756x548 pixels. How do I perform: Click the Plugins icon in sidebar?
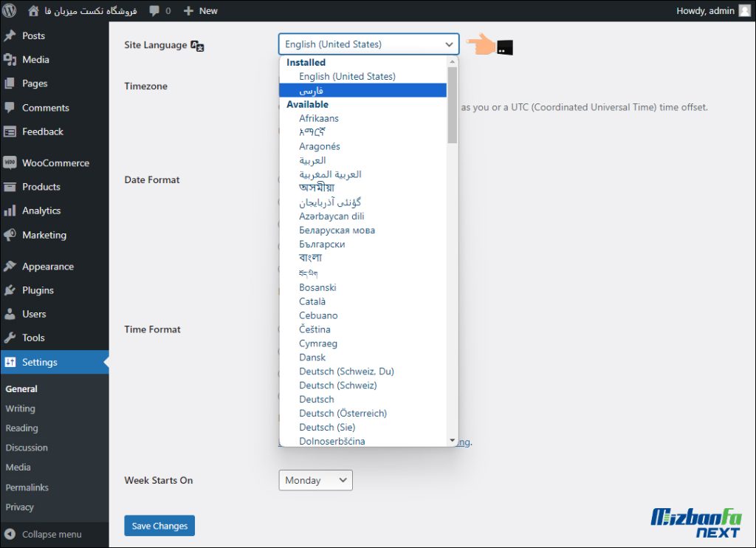pyautogui.click(x=10, y=290)
